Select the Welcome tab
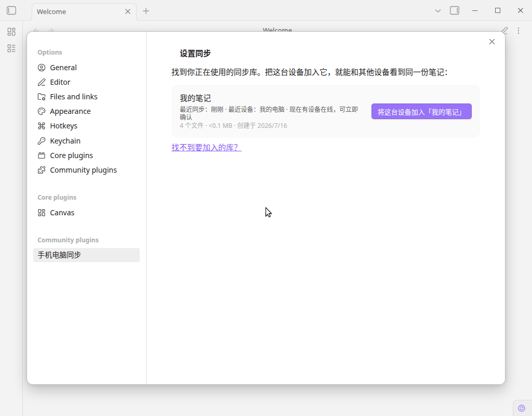This screenshot has height=416, width=532. tap(84, 12)
